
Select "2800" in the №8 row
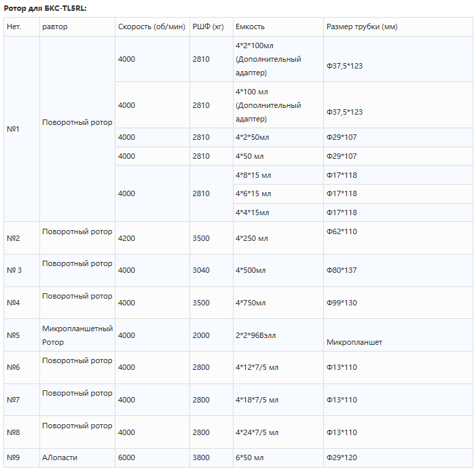201,432
